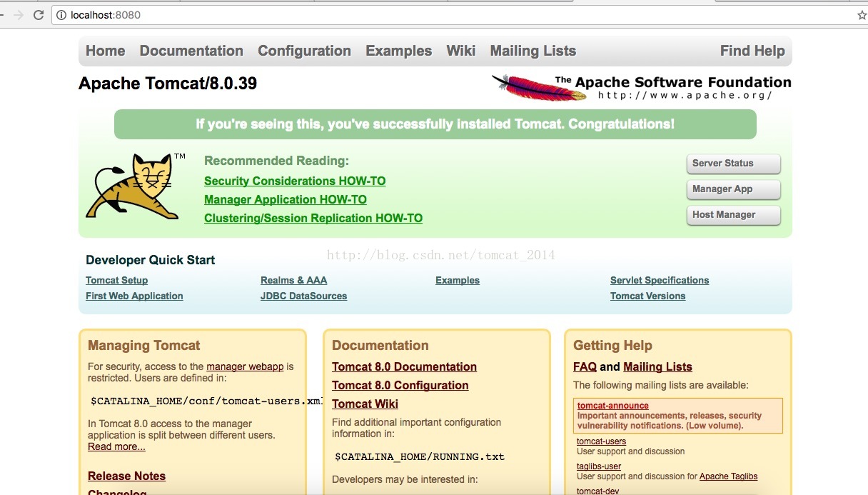Open the Release Notes link

pos(126,476)
